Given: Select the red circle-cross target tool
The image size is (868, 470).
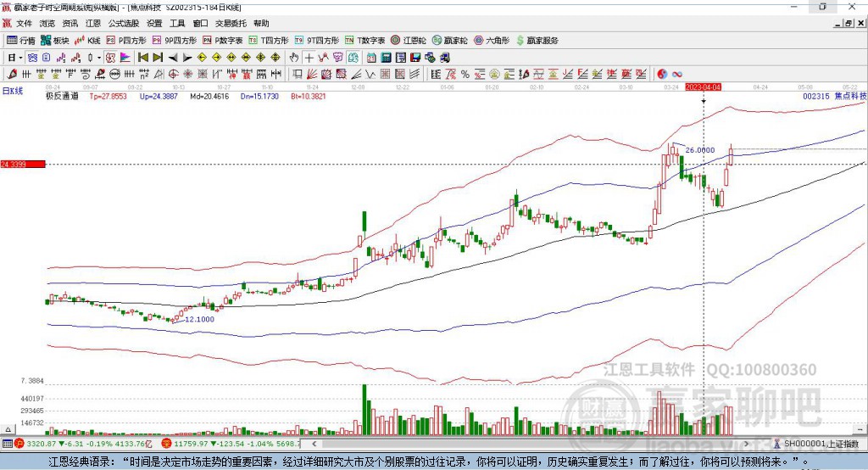Looking at the screenshot, I should pos(173,75).
